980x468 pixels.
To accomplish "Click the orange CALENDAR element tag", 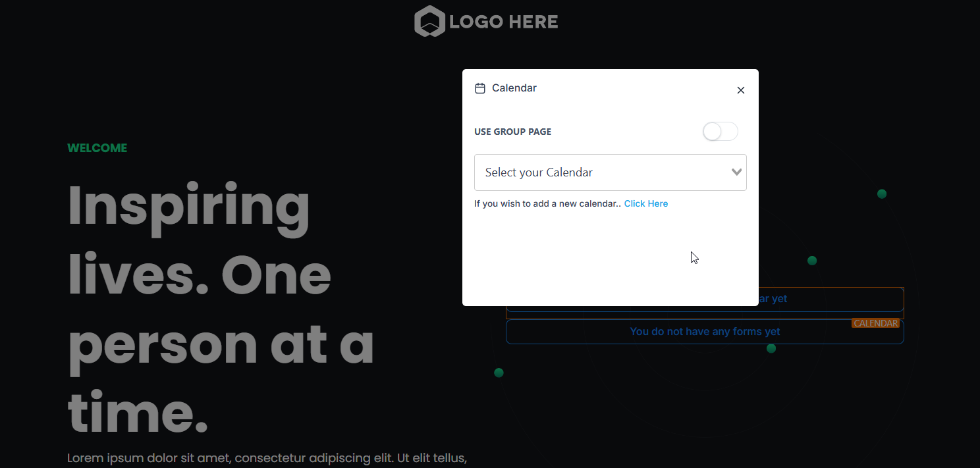I will 875,323.
